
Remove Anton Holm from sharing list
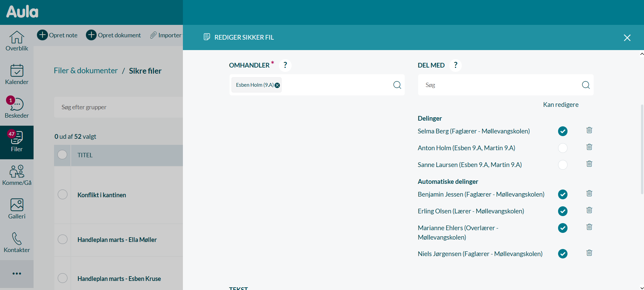(589, 147)
